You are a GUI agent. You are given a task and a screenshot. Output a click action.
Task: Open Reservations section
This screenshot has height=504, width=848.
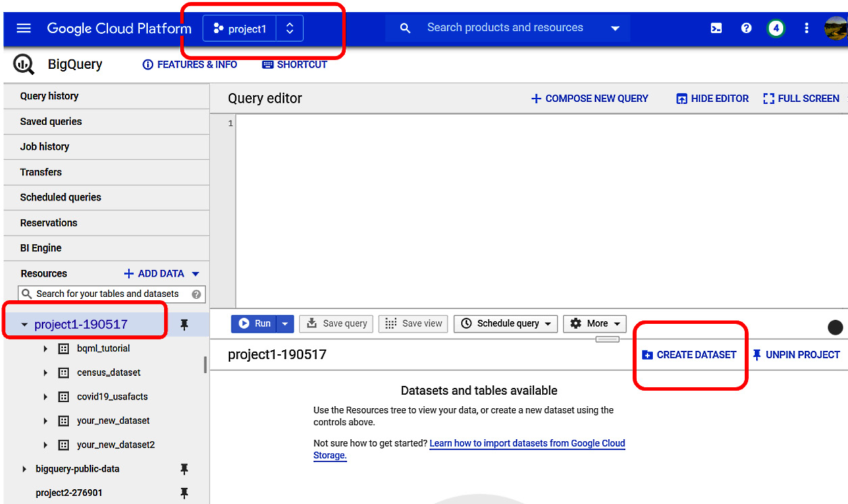click(107, 223)
